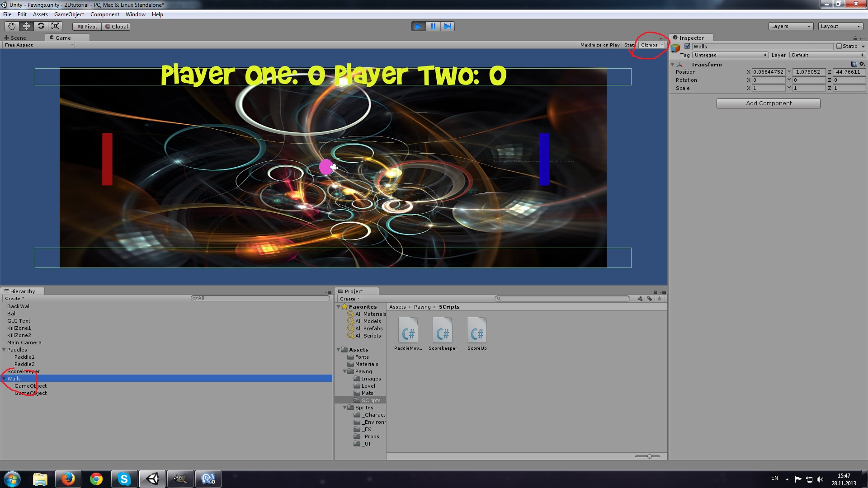The height and width of the screenshot is (488, 868).
Task: Select the Scale tool
Action: pyautogui.click(x=55, y=26)
